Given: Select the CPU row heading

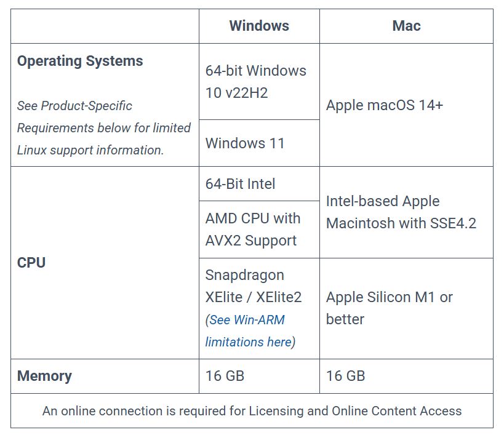Looking at the screenshot, I should pos(31,263).
